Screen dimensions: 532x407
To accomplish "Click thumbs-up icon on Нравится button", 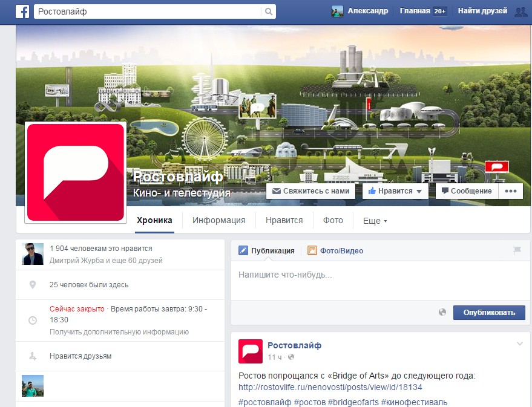I will point(372,190).
